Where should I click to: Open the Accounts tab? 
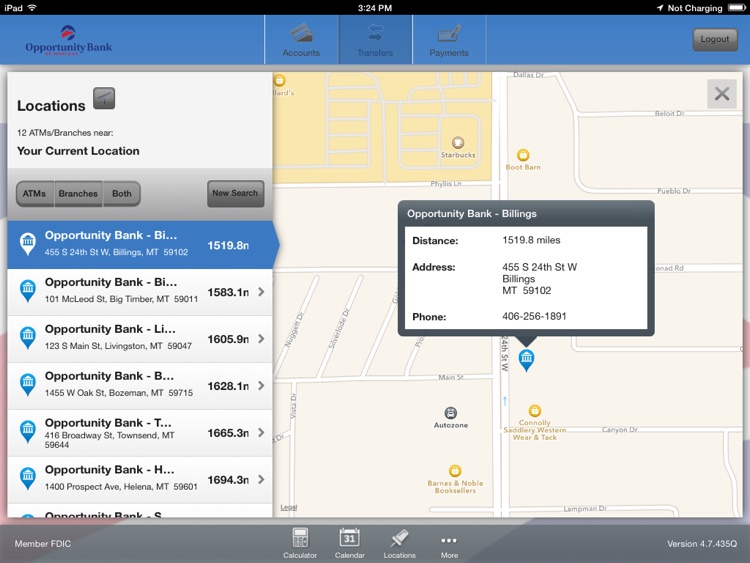point(301,40)
